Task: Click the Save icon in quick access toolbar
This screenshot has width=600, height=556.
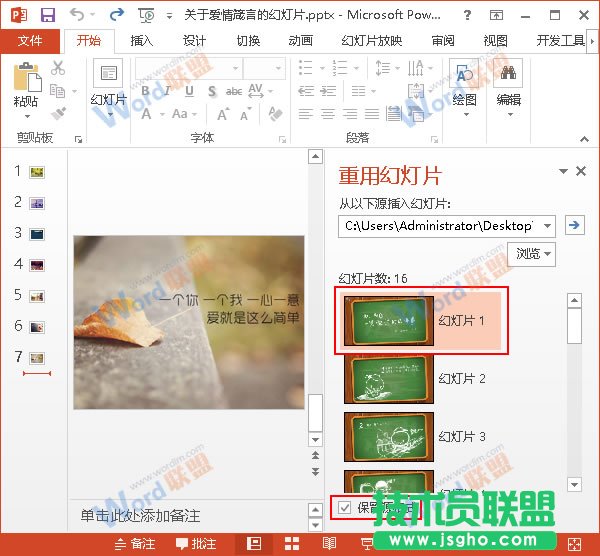Action: pos(48,15)
